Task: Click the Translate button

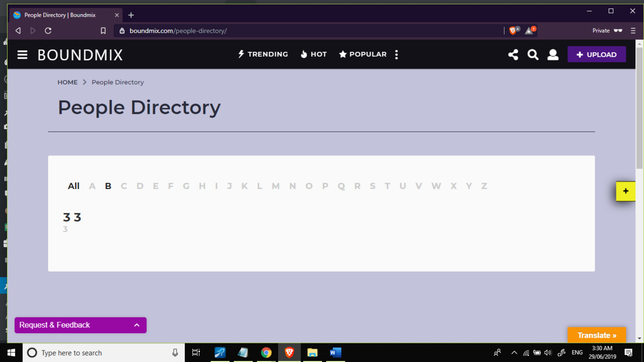Action: (597, 335)
